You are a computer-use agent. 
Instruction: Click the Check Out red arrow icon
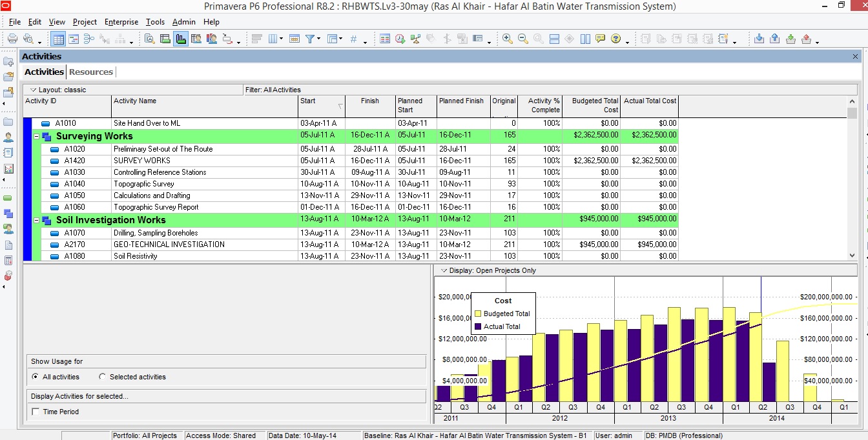coord(806,39)
